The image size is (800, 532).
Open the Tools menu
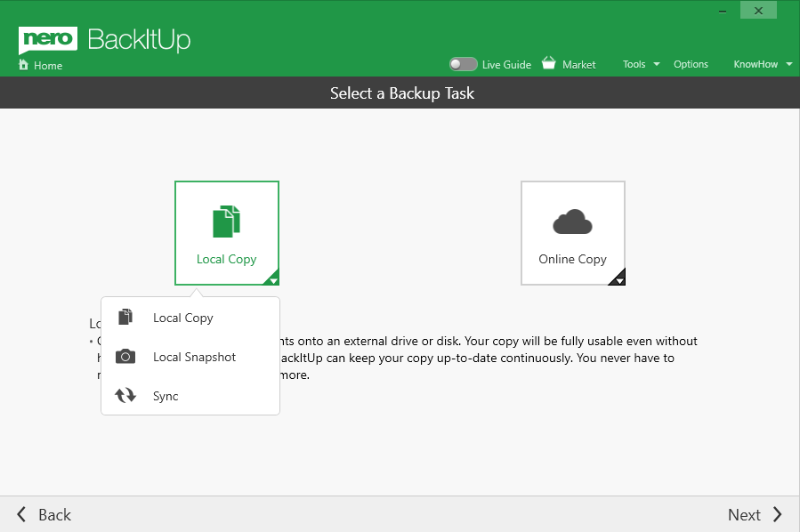[633, 64]
